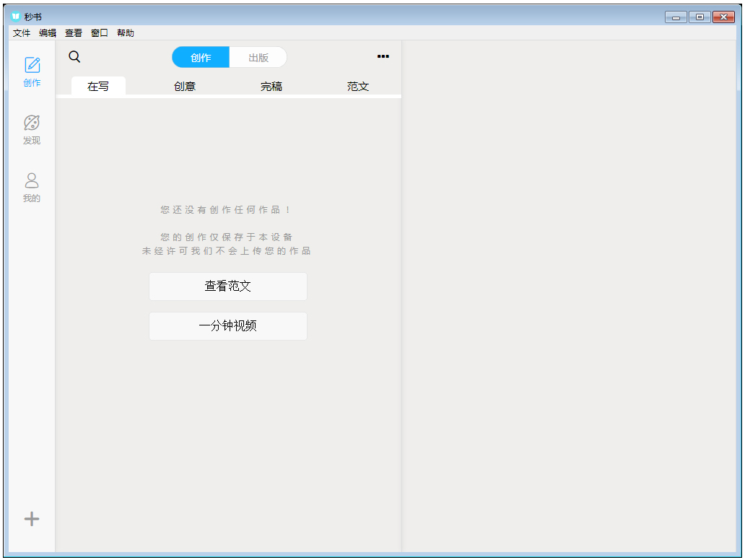745x560 pixels.
Task: Click the plus icon to add new work
Action: [x=32, y=519]
